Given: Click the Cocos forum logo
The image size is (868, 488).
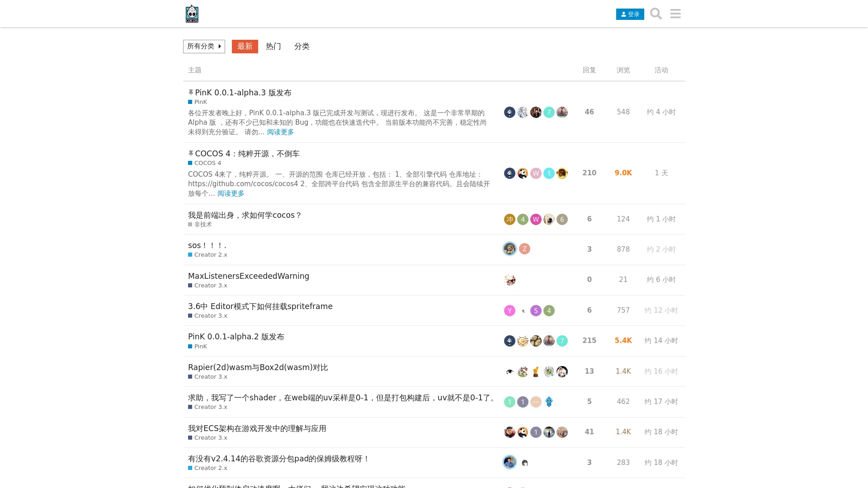Looking at the screenshot, I should pyautogui.click(x=192, y=14).
